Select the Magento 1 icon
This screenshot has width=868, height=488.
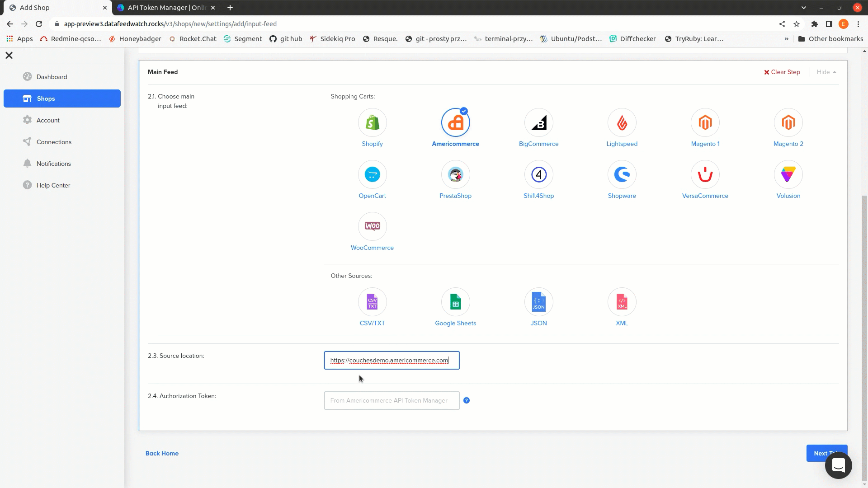point(705,122)
